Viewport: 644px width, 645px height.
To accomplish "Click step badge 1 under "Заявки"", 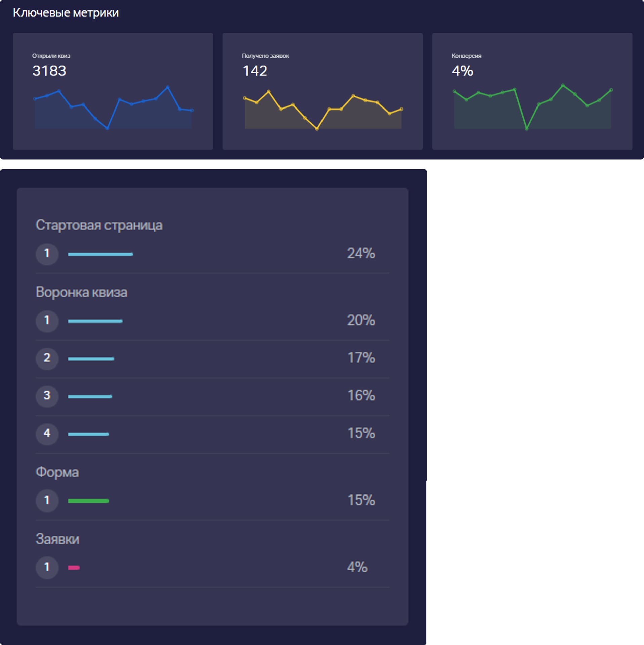I will click(47, 568).
